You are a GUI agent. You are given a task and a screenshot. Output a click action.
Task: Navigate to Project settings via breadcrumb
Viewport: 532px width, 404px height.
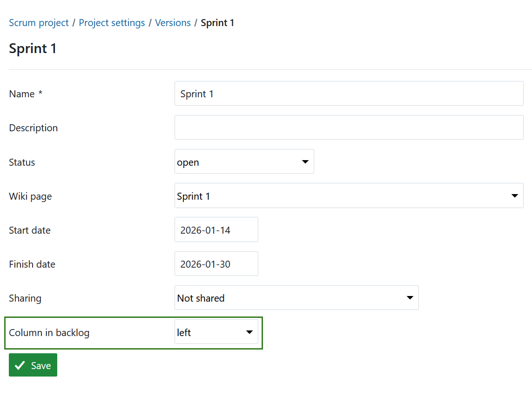[112, 22]
